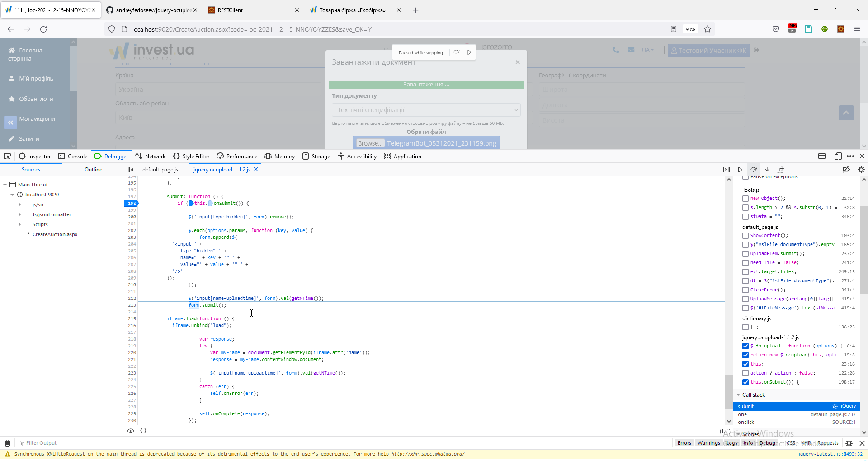Step over the current line in the debugger

tap(754, 170)
